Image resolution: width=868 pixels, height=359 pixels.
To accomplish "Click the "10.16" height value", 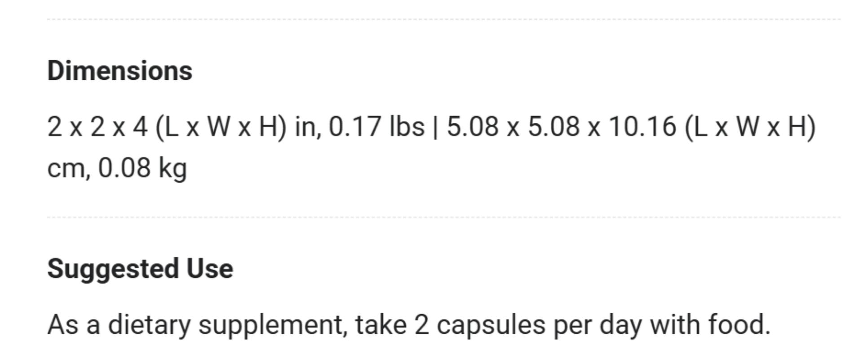I will coord(642,127).
